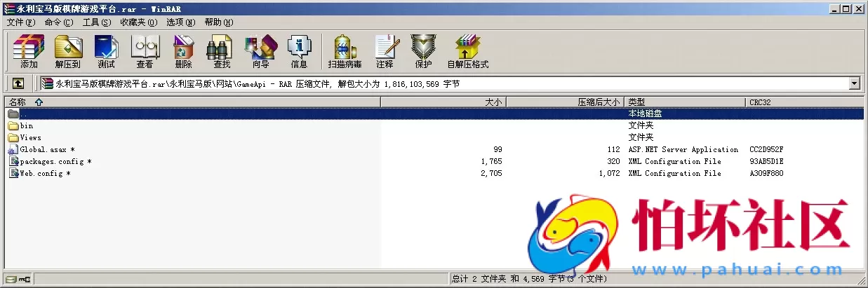Open the Favorites (收藏夹) menu
The height and width of the screenshot is (288, 868).
pyautogui.click(x=138, y=22)
